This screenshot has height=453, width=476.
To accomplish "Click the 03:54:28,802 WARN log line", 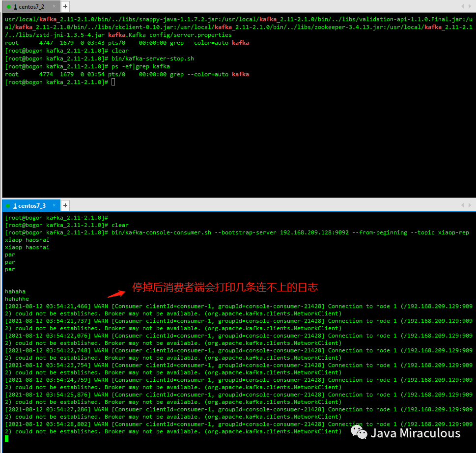I will 239,428.
